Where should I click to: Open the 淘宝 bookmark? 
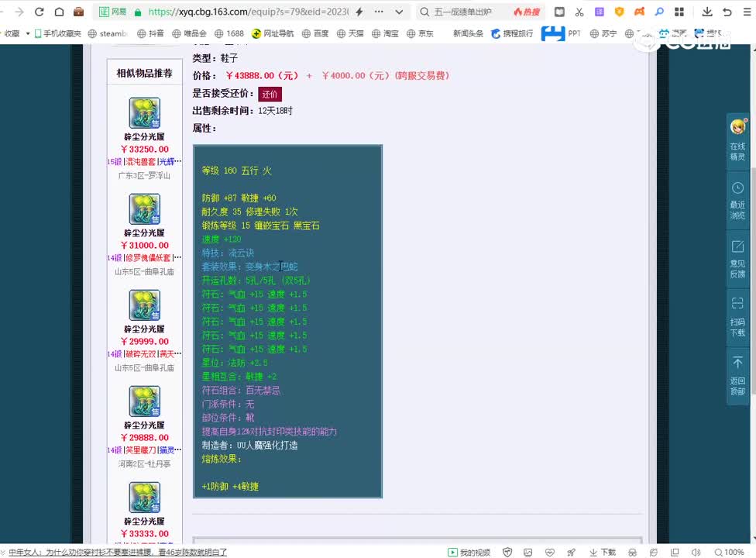[x=385, y=33]
